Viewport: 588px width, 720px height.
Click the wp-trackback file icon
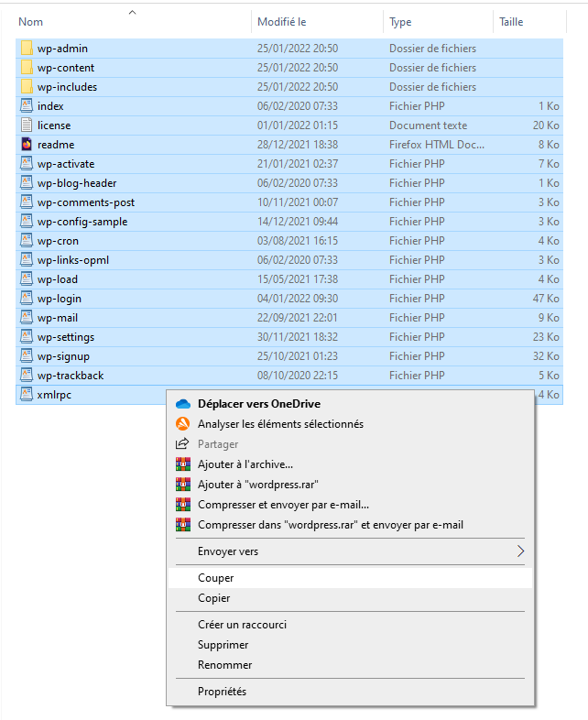click(27, 376)
